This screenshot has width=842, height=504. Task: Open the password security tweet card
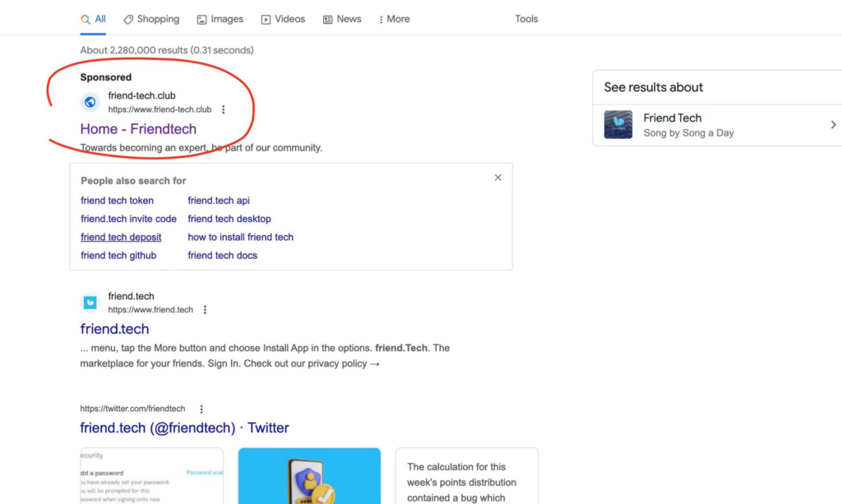(151, 476)
